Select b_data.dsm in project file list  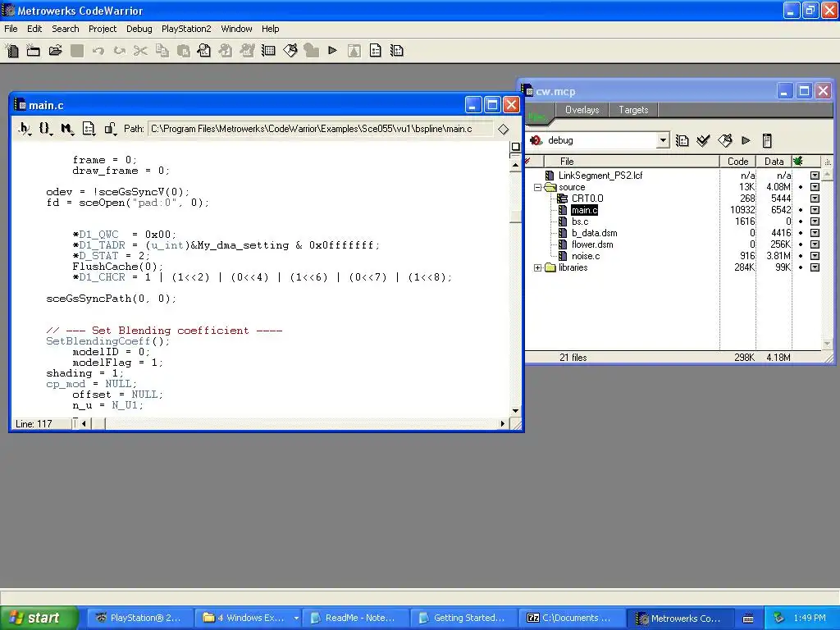click(x=594, y=233)
